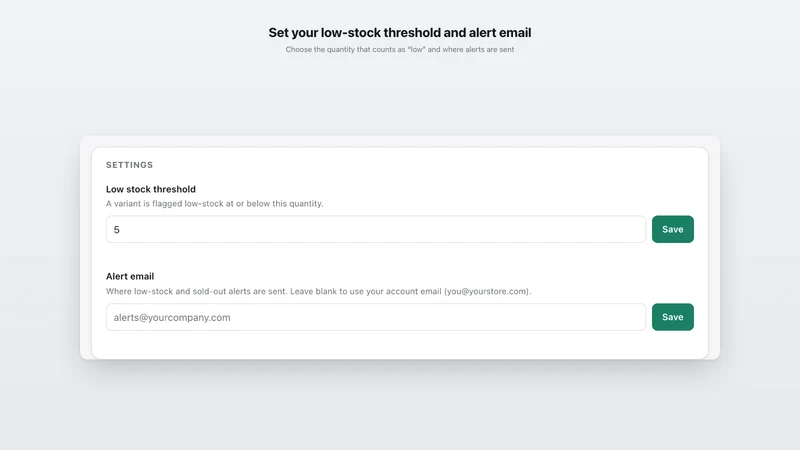Click the Low stock threshold input field
800x450 pixels.
376,229
